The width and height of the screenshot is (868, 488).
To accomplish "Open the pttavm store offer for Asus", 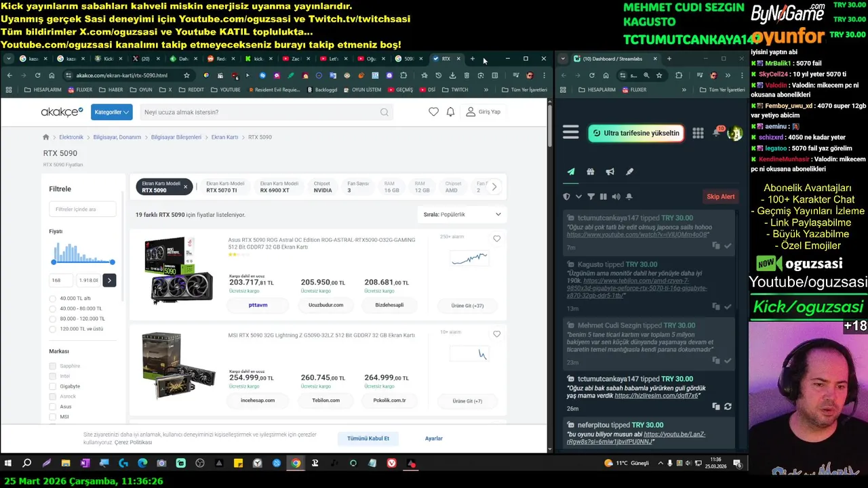I will tap(258, 305).
